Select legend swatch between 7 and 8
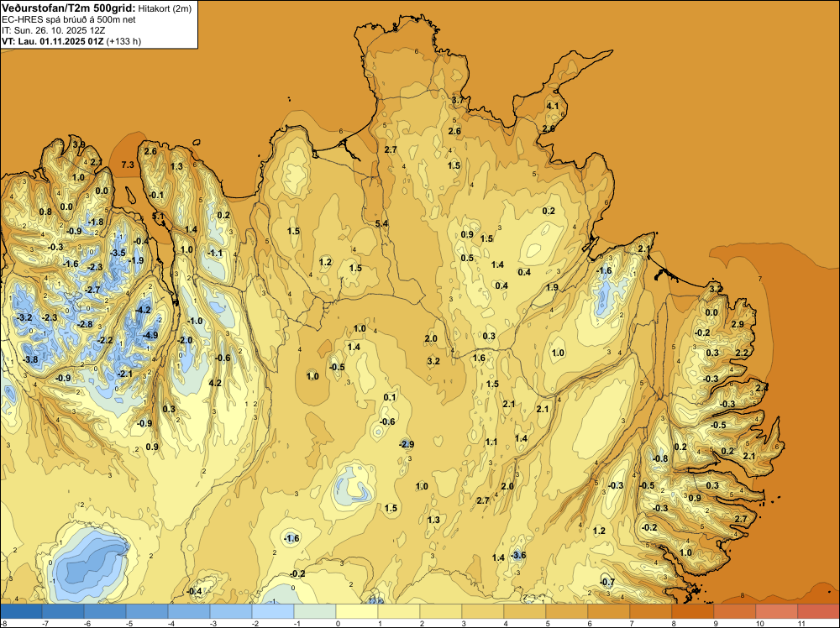Viewport: 840px width, 628px height. click(651, 611)
